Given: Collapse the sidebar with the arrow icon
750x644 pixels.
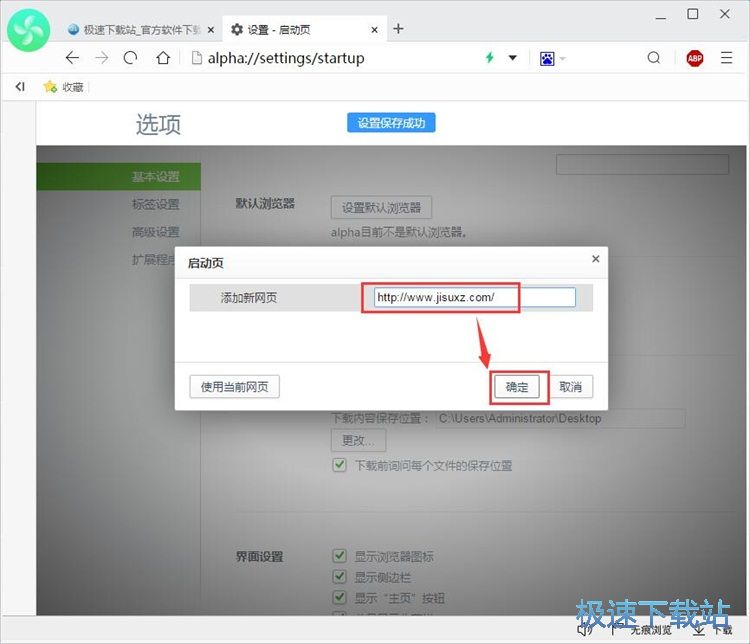Looking at the screenshot, I should pyautogui.click(x=20, y=87).
